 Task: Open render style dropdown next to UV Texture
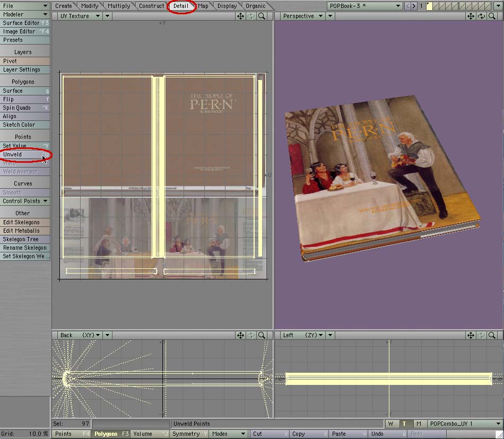[107, 16]
